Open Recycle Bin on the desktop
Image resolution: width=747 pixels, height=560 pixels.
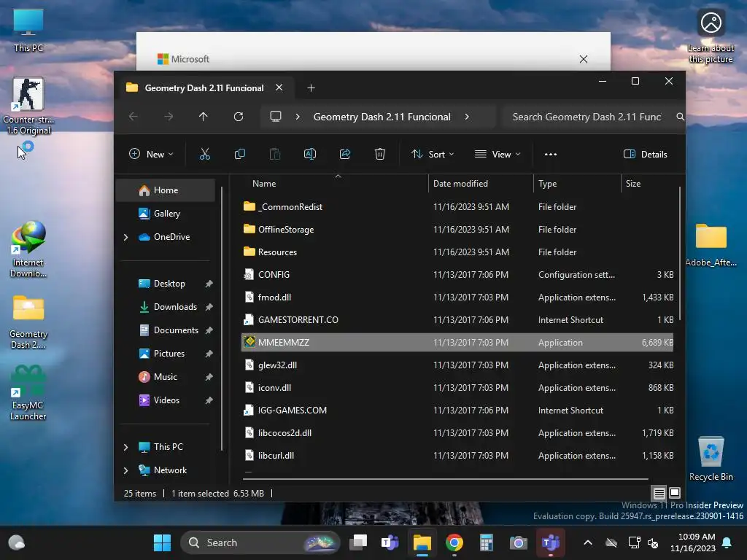coord(711,459)
